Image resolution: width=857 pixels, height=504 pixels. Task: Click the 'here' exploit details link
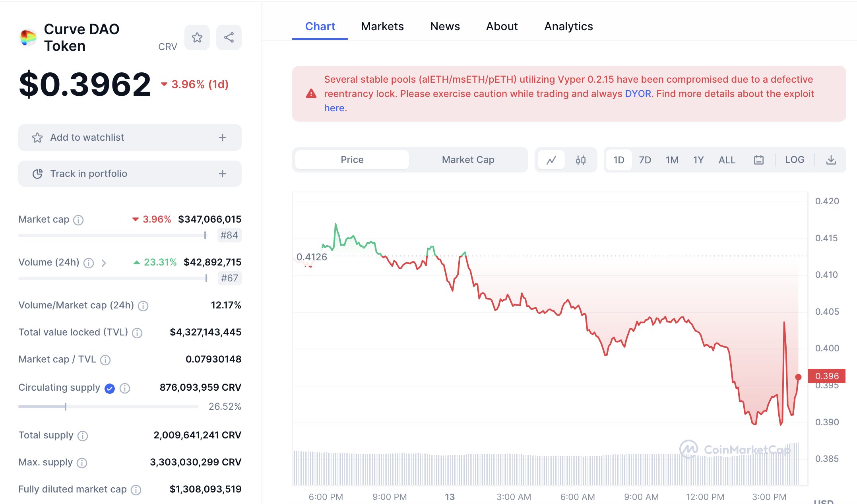click(334, 108)
